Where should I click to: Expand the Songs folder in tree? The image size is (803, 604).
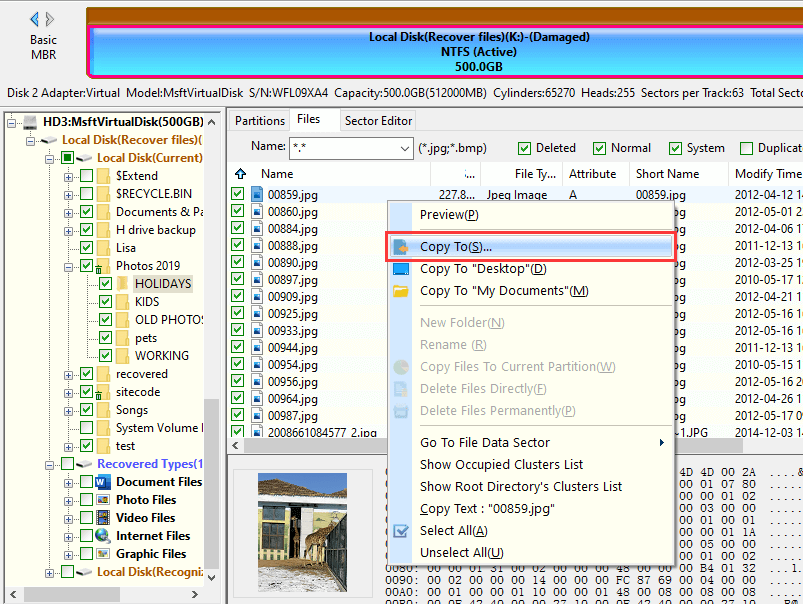point(69,410)
